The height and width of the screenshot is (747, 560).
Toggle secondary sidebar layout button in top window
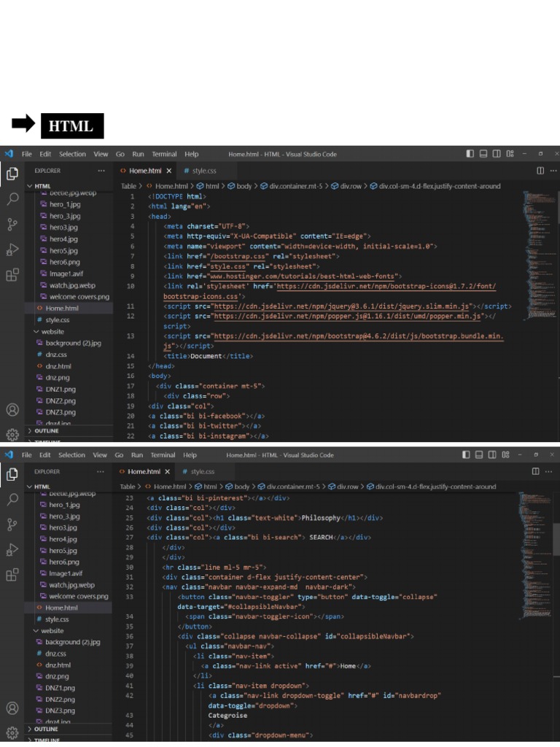[x=497, y=154]
